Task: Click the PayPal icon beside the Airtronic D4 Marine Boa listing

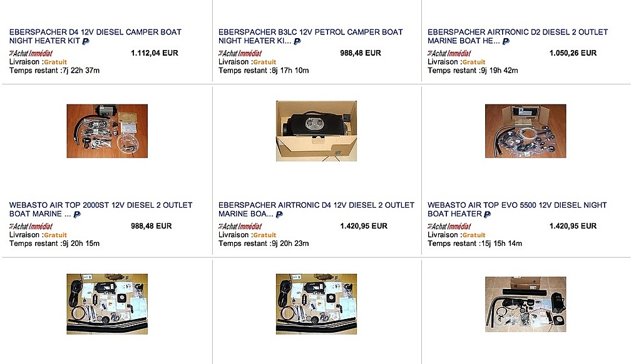Action: tap(279, 214)
